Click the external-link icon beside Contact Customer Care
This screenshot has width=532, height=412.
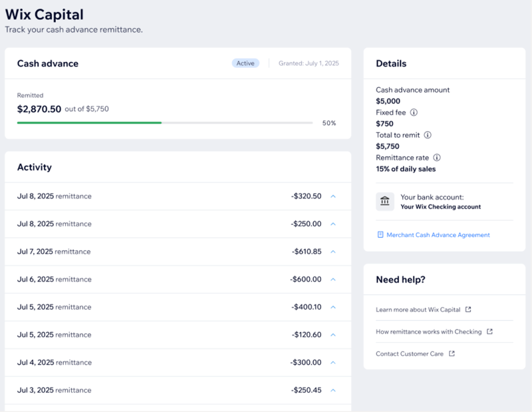(452, 354)
